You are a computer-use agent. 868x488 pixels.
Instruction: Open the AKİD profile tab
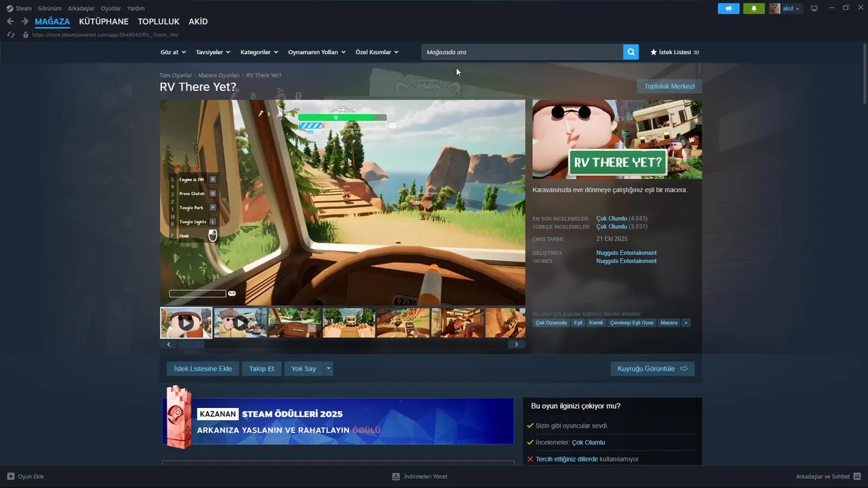(x=198, y=22)
